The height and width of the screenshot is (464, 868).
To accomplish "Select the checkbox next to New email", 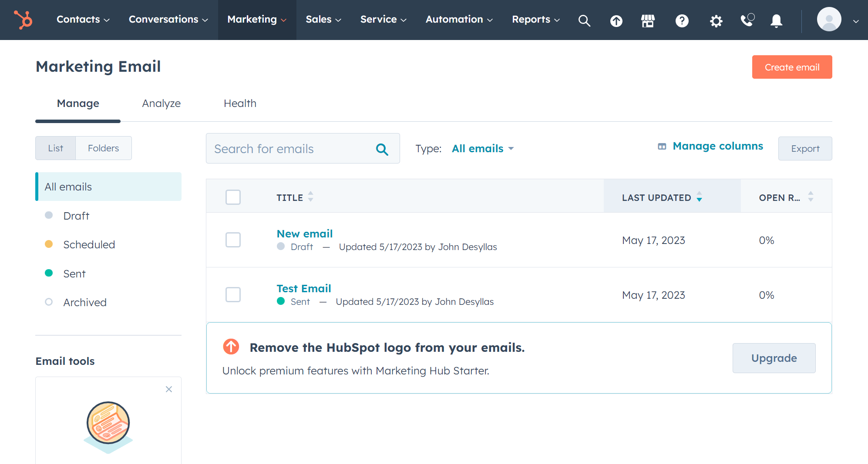I will pyautogui.click(x=233, y=240).
